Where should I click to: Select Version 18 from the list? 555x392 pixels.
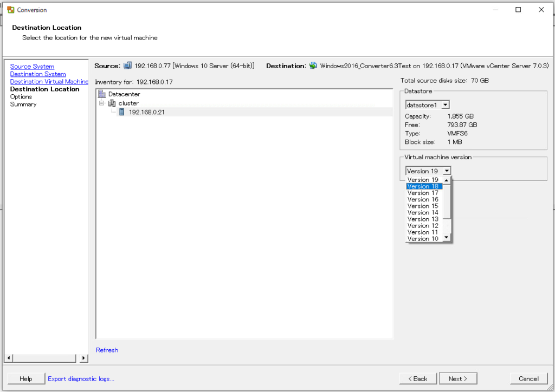tap(424, 186)
